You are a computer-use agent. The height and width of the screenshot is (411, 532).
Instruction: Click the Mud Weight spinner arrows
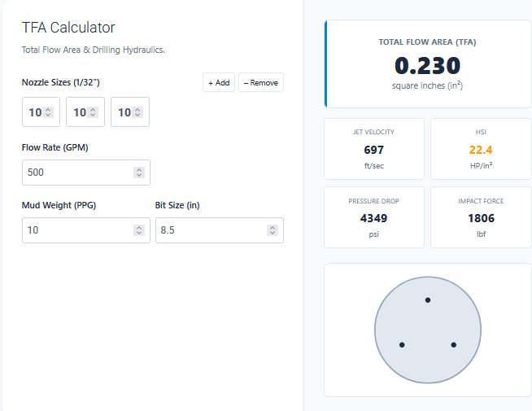tap(139, 230)
